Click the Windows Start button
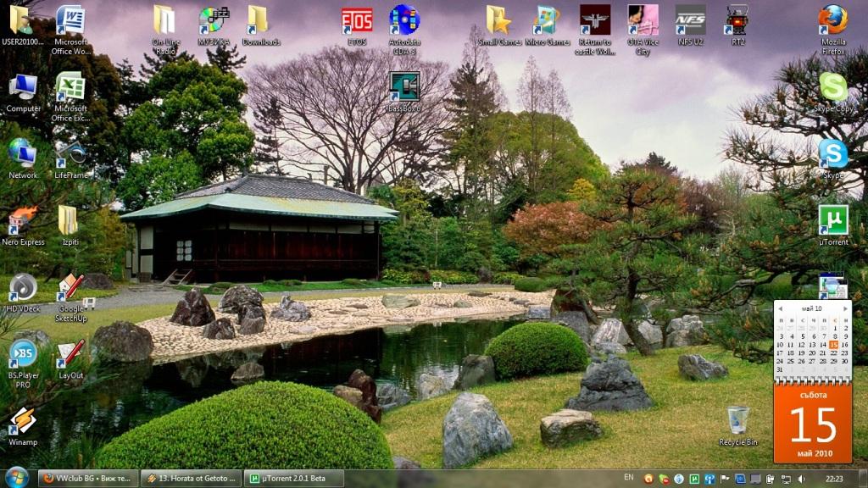868x488 pixels. point(16,478)
